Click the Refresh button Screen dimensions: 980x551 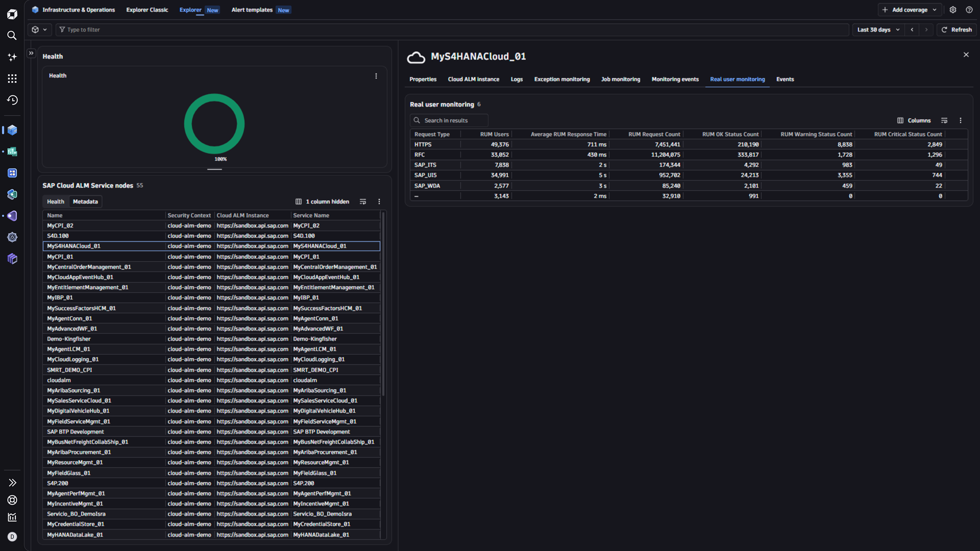[x=957, y=30]
